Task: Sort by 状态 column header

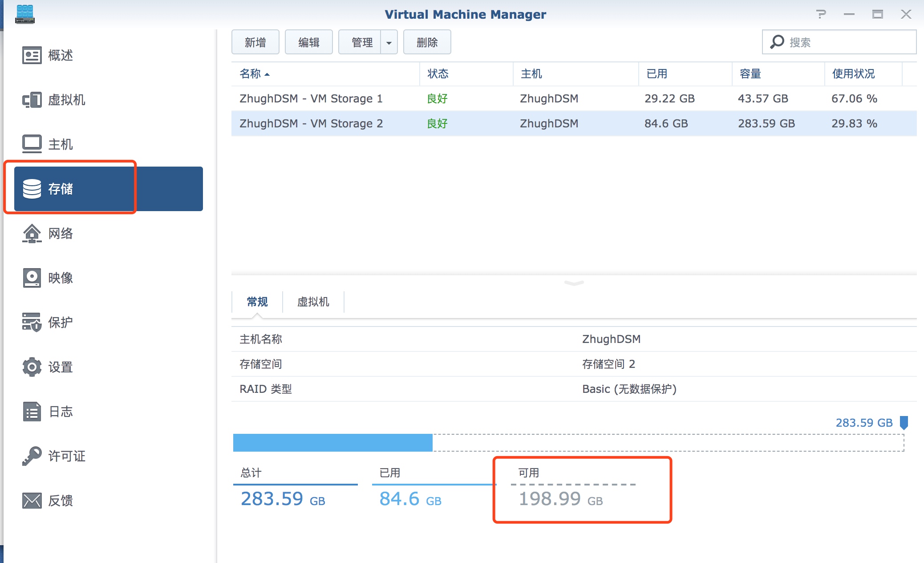Action: click(466, 74)
